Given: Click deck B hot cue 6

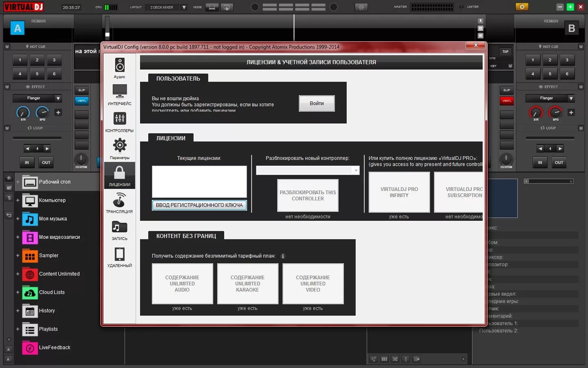Looking at the screenshot, I should pos(567,74).
